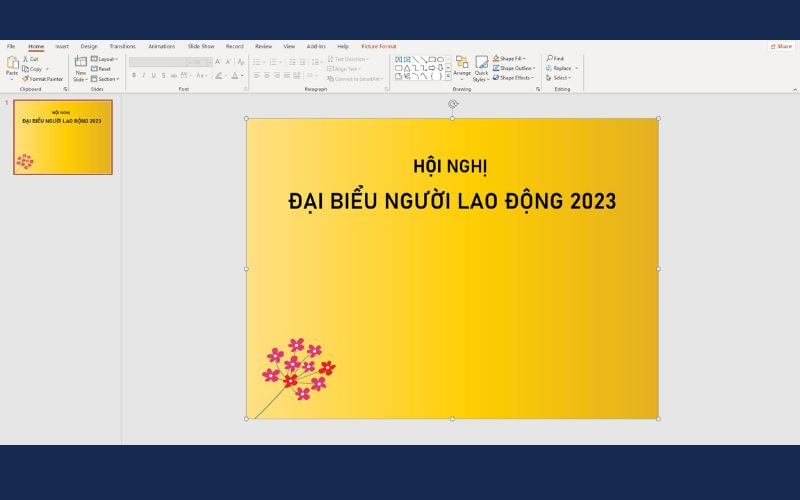Open the Align Text dropdown
Screen dimensions: 800x500
coord(344,69)
